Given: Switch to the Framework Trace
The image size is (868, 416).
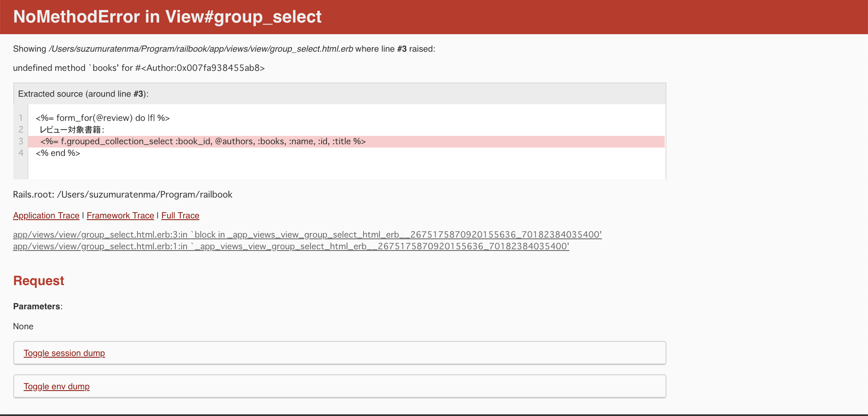Looking at the screenshot, I should click(120, 216).
